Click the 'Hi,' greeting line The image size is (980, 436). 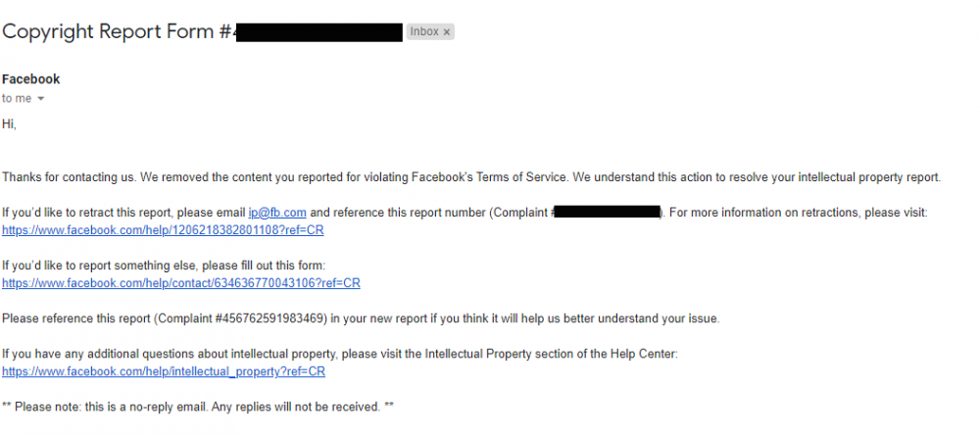9,124
